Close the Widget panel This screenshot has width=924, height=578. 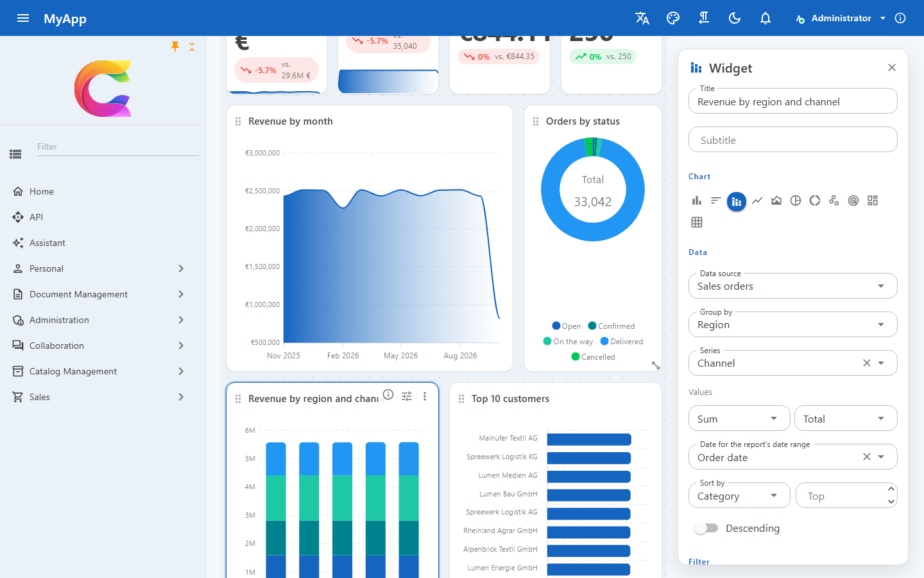coord(892,67)
